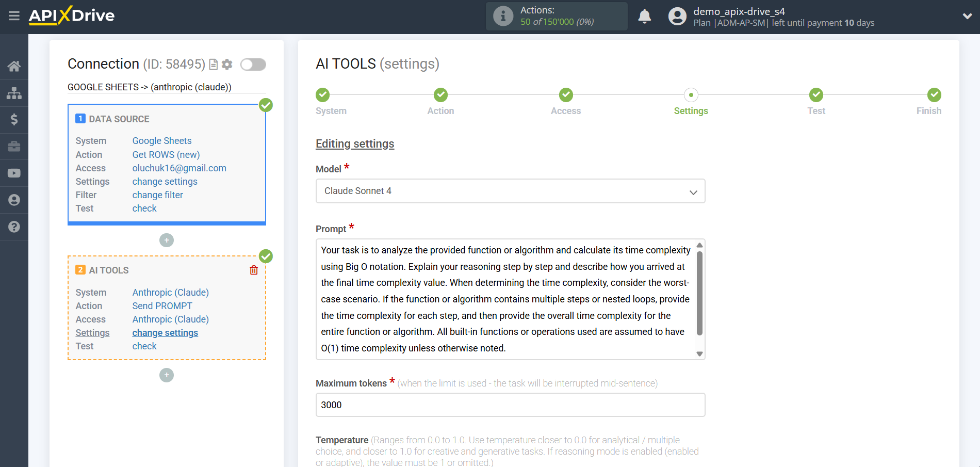Open the Get ROWS (new) action link
Viewport: 980px width, 467px height.
click(x=166, y=155)
